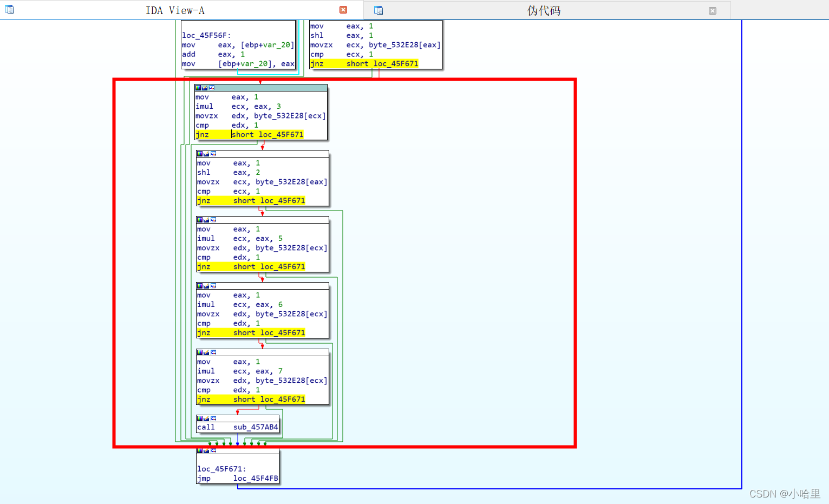Screen dimensions: 829x504
Task: Click group nodes icon on call sub_457AB4 block
Action: 213,418
